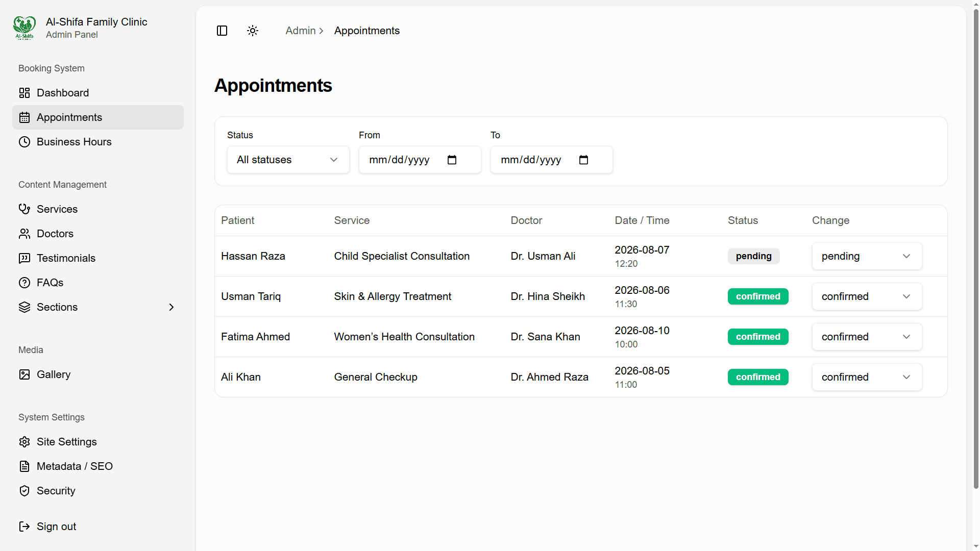
Task: Click the Date / Time column header
Action: click(x=642, y=220)
